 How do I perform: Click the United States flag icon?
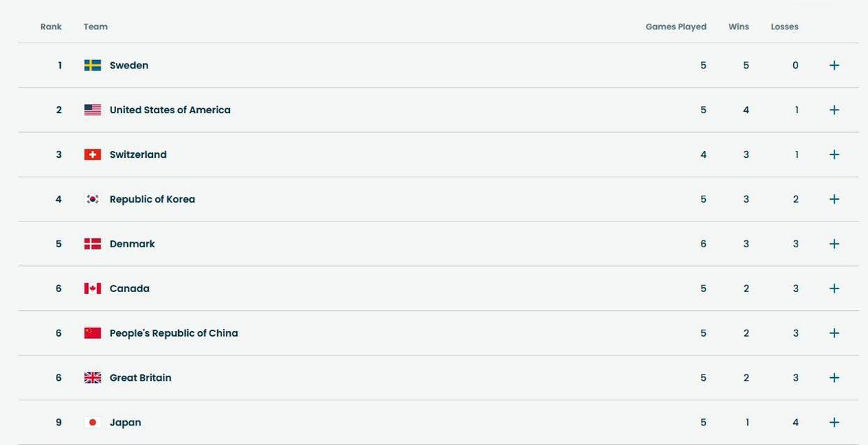(92, 110)
